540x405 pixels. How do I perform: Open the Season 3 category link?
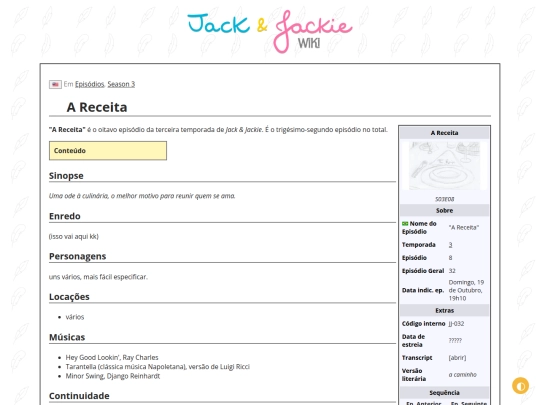click(121, 84)
